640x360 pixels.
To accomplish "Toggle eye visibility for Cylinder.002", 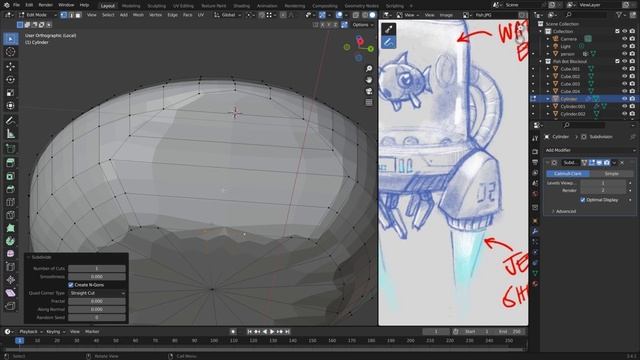I will [x=624, y=114].
